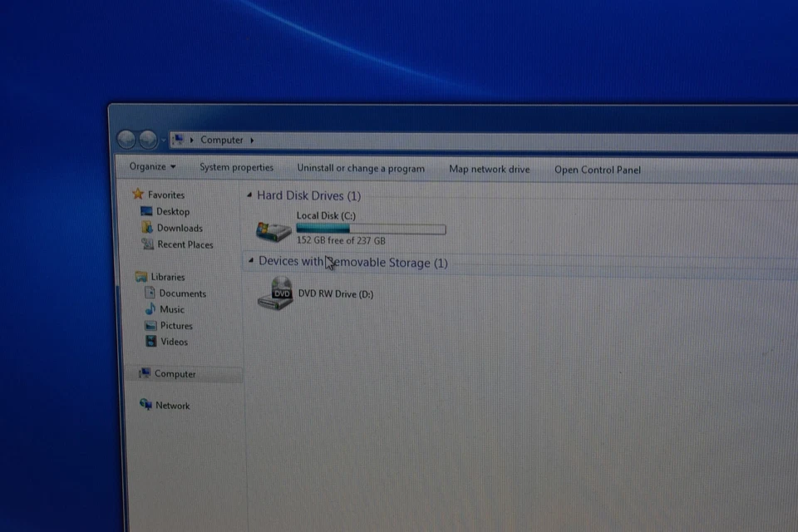Open the Music library

pos(172,309)
